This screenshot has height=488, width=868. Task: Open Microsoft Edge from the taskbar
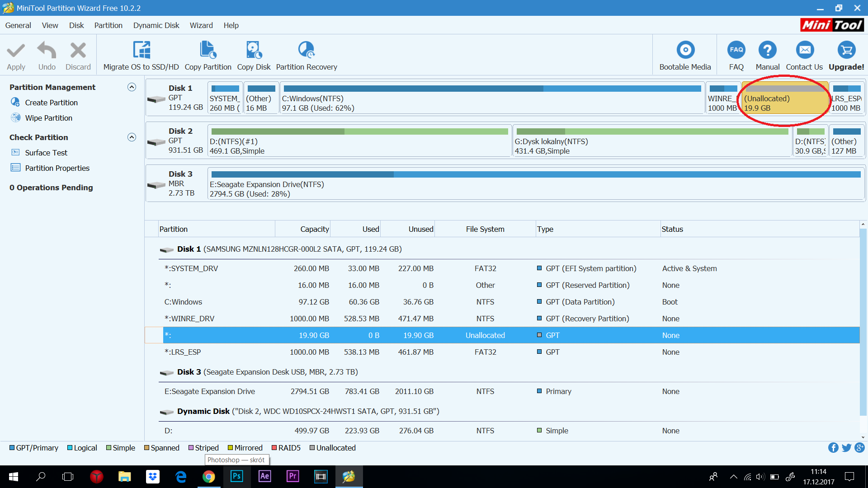(x=180, y=477)
